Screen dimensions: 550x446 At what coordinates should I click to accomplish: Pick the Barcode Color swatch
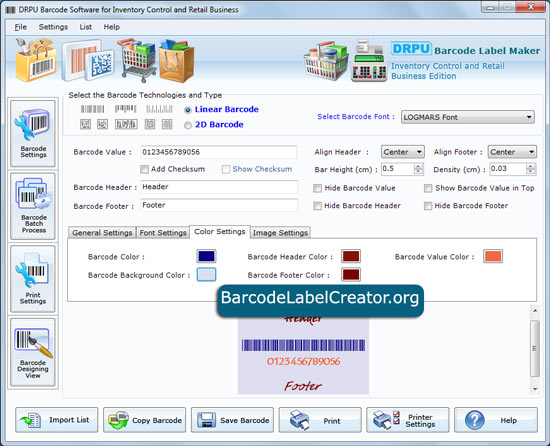click(206, 256)
